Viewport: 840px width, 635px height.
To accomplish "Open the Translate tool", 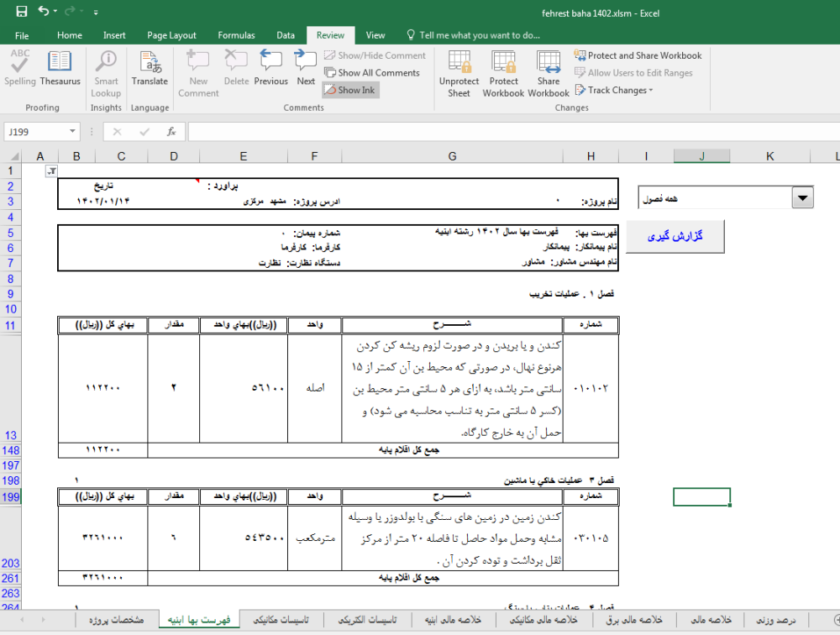I will tap(150, 71).
